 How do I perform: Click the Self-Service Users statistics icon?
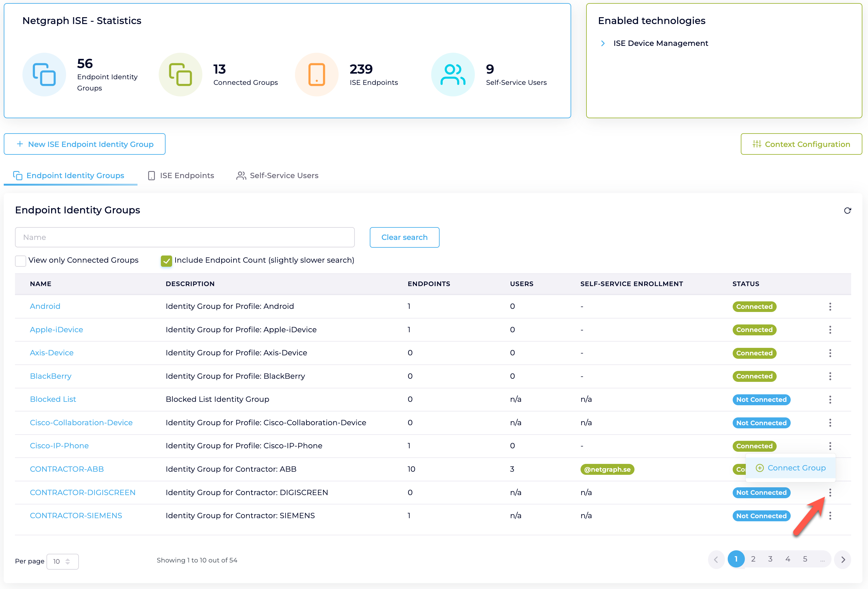(453, 74)
